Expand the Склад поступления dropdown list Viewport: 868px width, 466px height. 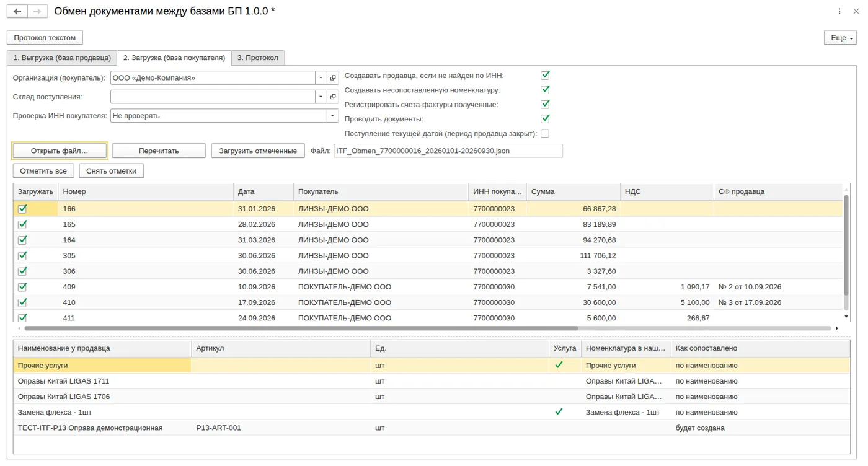tap(321, 97)
